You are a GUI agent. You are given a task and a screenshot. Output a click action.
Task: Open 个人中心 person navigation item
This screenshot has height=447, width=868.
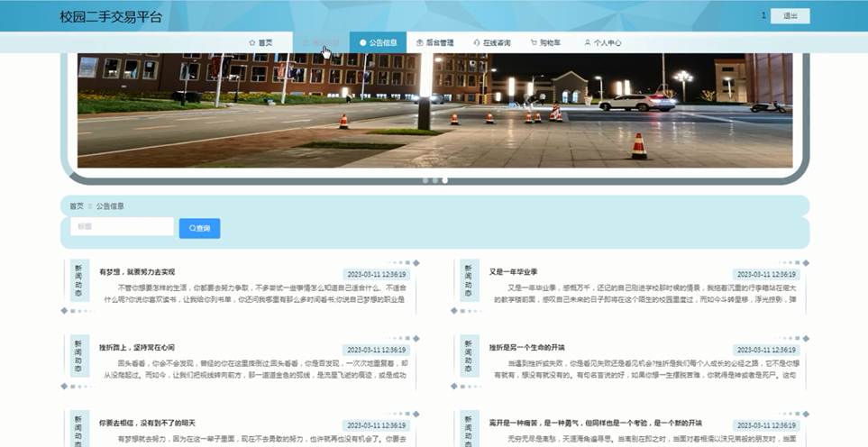coord(603,42)
